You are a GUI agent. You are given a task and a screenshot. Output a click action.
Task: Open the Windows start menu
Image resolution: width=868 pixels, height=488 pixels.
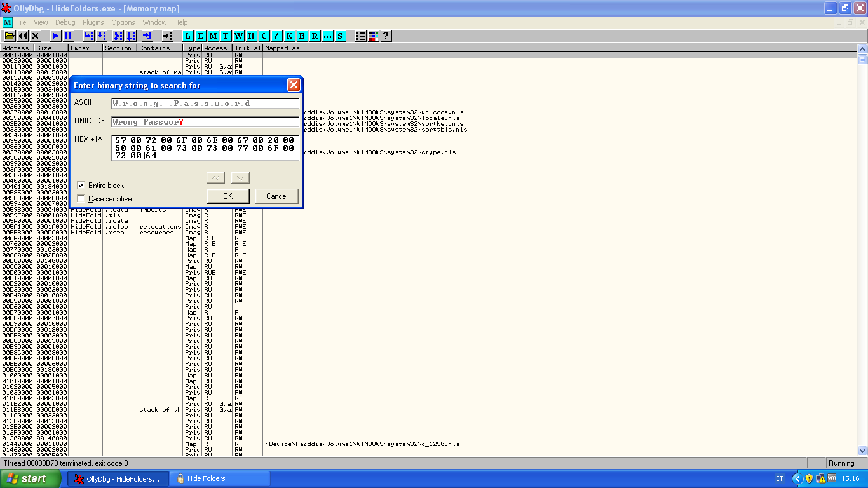[31, 478]
